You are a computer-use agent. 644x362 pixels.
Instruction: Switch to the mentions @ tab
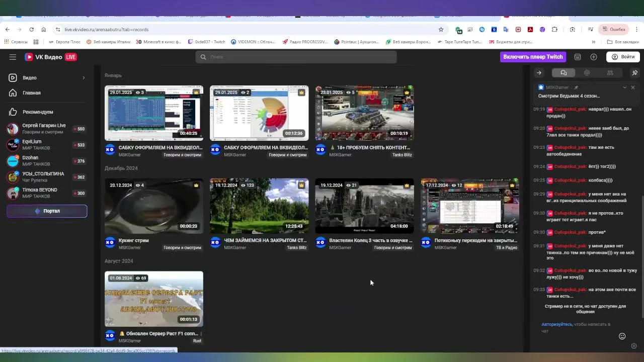click(x=587, y=73)
